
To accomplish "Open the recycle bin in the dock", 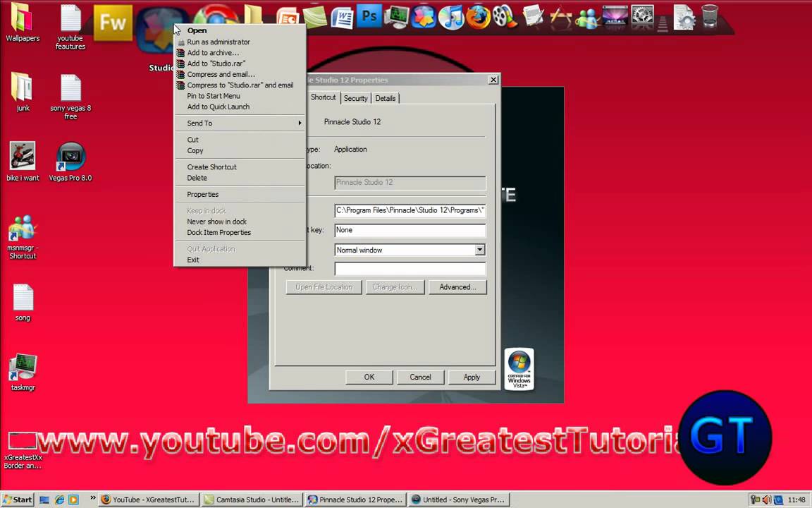I will tap(710, 16).
